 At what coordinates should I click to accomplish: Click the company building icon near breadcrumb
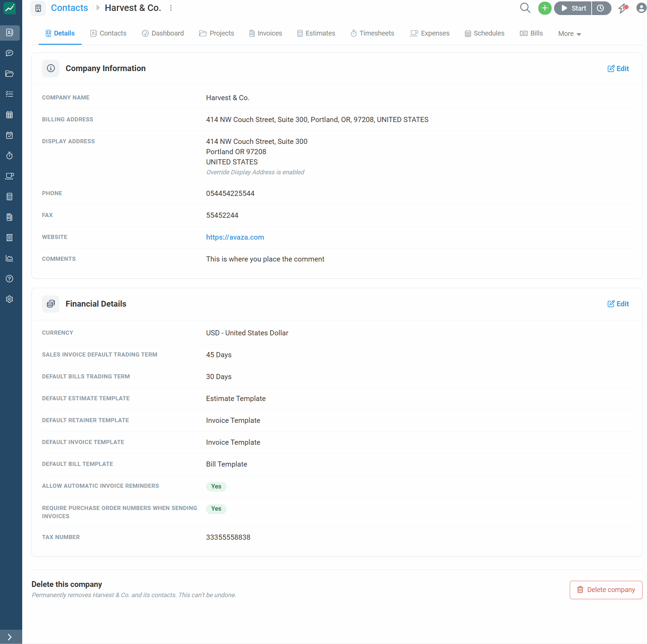[38, 8]
